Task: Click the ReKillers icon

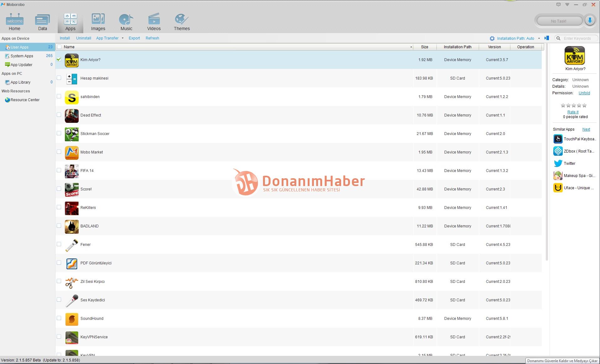Action: [x=72, y=208]
